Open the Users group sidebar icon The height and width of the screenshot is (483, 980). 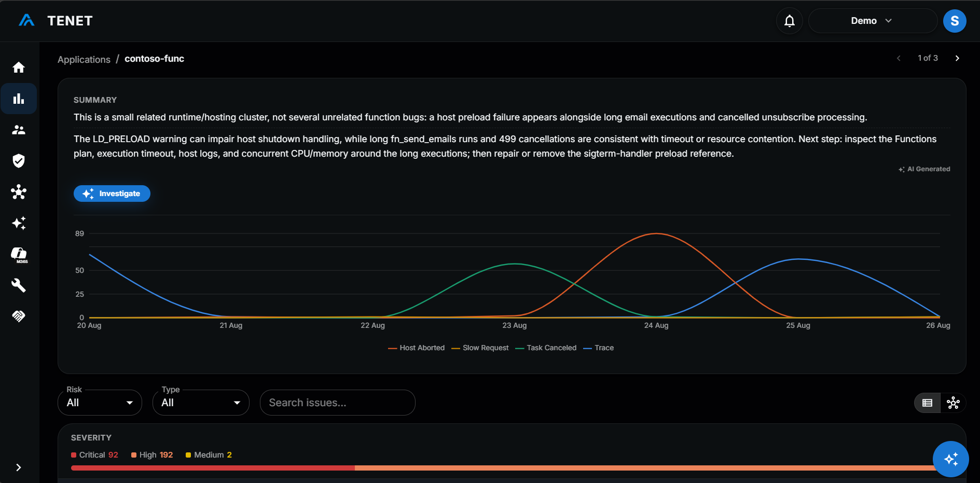[x=19, y=130]
